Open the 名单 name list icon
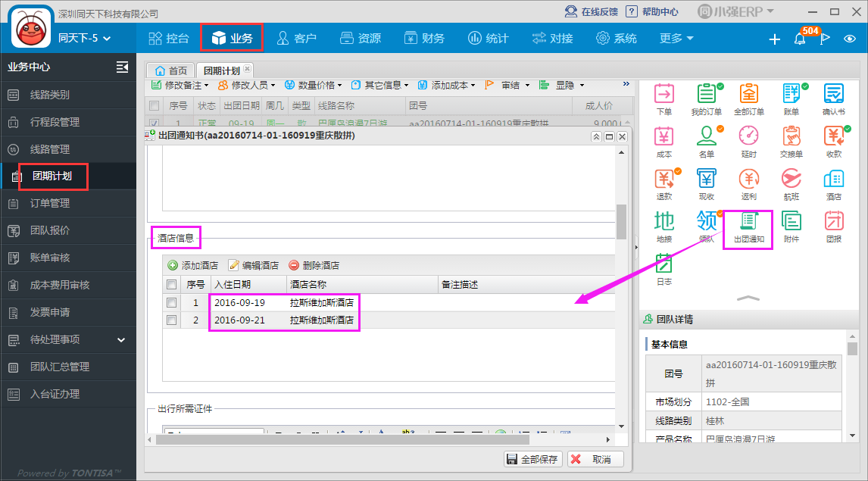The width and height of the screenshot is (868, 481). coord(707,142)
